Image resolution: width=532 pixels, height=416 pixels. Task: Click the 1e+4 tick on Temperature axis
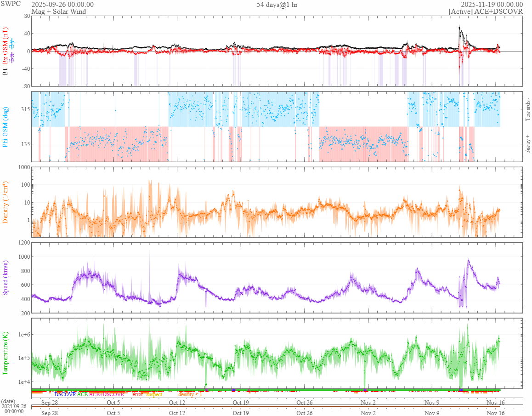pyautogui.click(x=24, y=382)
